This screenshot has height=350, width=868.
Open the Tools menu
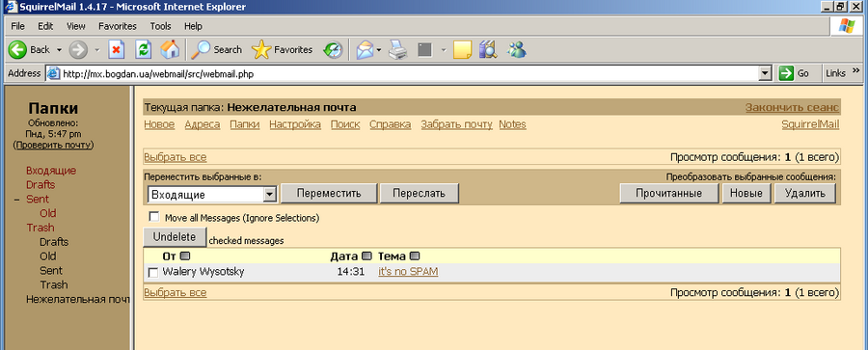coord(160,26)
